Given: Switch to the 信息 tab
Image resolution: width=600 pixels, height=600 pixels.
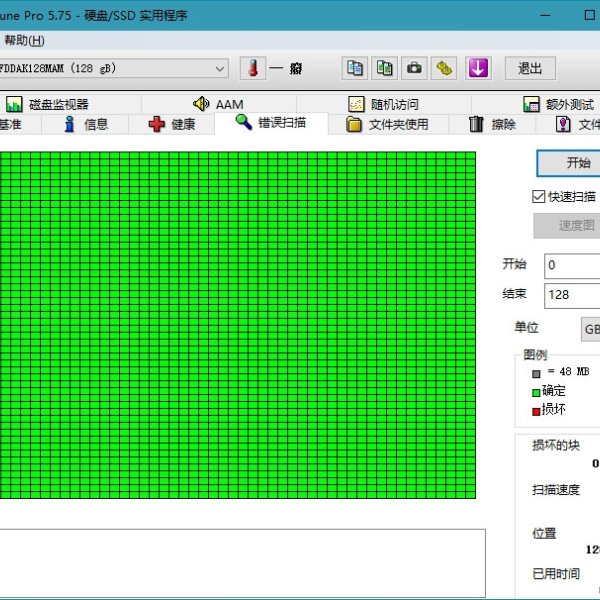Looking at the screenshot, I should coord(86,124).
